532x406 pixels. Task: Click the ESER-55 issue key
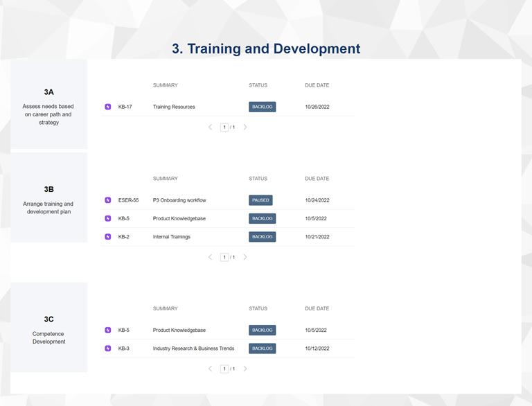[x=128, y=200]
